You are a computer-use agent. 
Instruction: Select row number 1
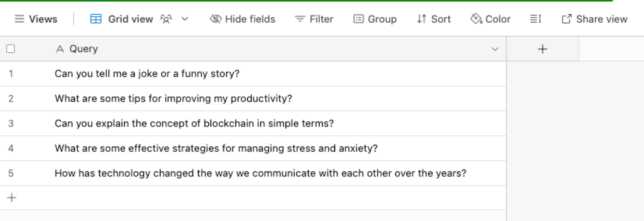click(11, 74)
